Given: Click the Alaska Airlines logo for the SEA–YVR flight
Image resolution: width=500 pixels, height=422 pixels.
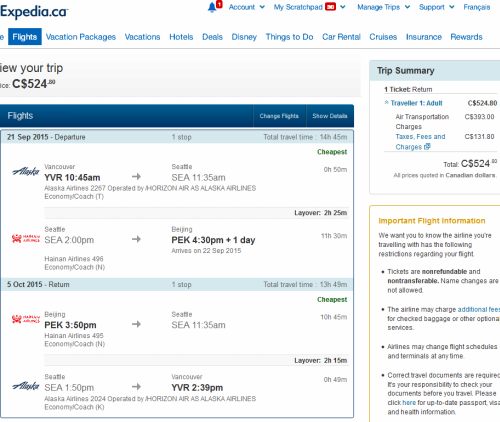Looking at the screenshot, I should [x=26, y=386].
